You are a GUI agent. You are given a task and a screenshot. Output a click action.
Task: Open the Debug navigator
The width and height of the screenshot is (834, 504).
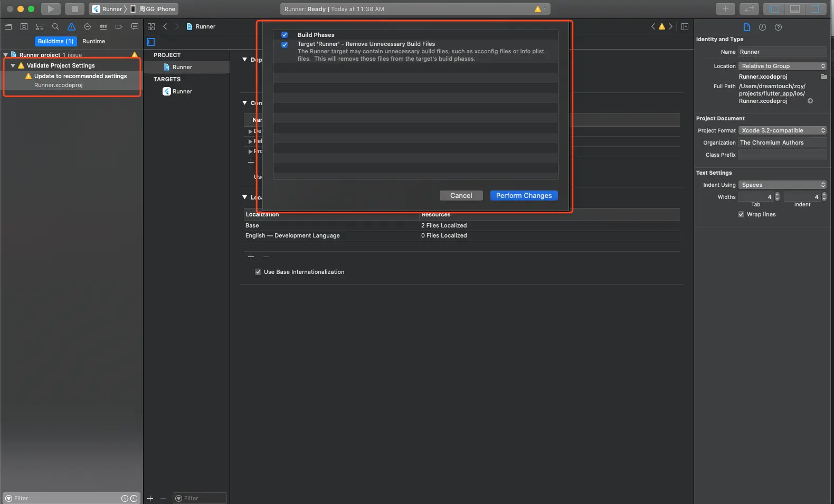click(x=103, y=26)
